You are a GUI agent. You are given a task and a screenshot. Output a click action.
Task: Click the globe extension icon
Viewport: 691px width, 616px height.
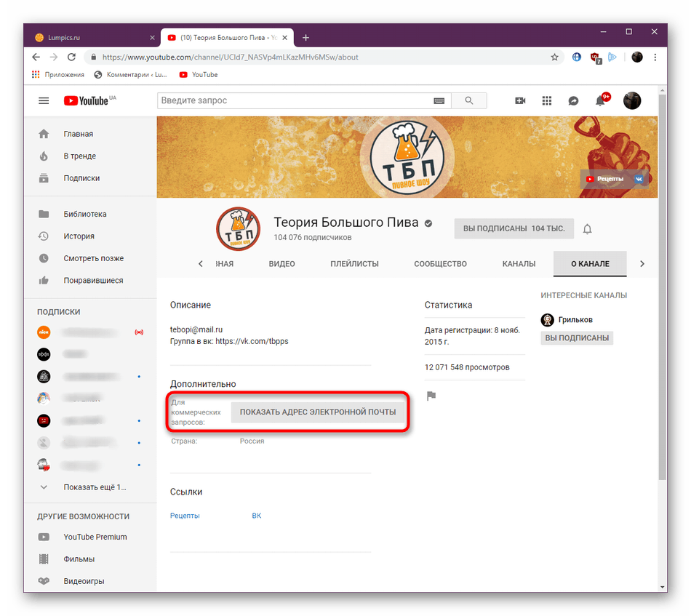tap(576, 57)
